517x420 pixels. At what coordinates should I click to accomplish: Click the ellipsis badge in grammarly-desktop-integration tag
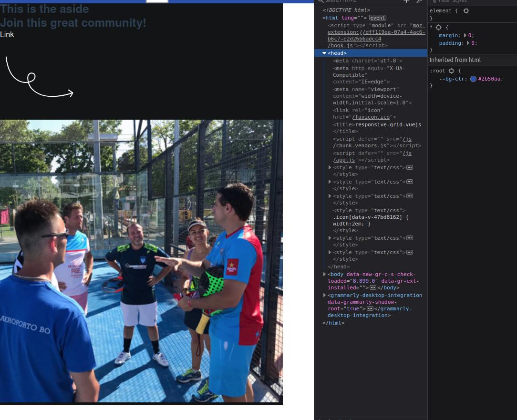point(370,309)
